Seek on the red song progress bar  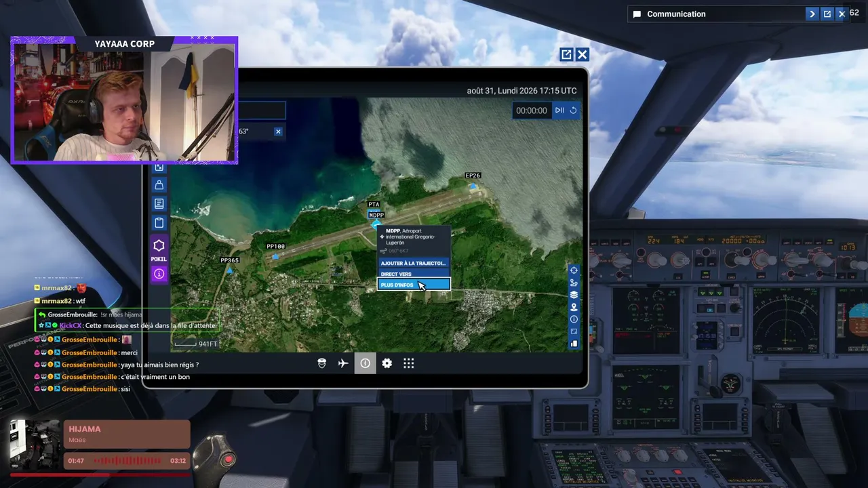click(x=100, y=474)
